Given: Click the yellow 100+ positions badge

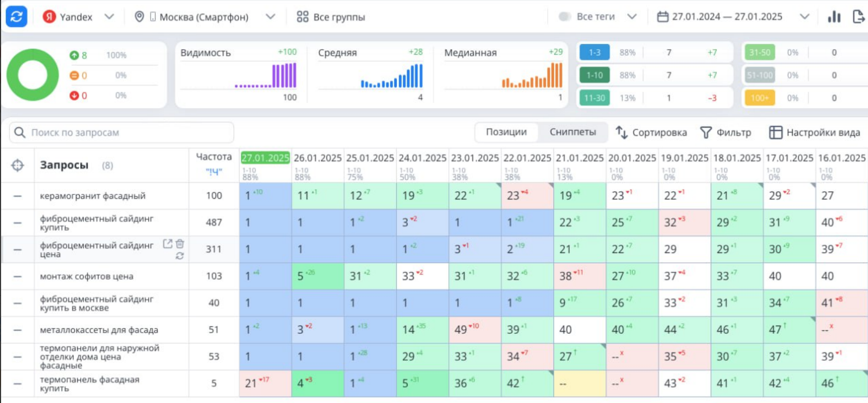Looking at the screenshot, I should (760, 98).
